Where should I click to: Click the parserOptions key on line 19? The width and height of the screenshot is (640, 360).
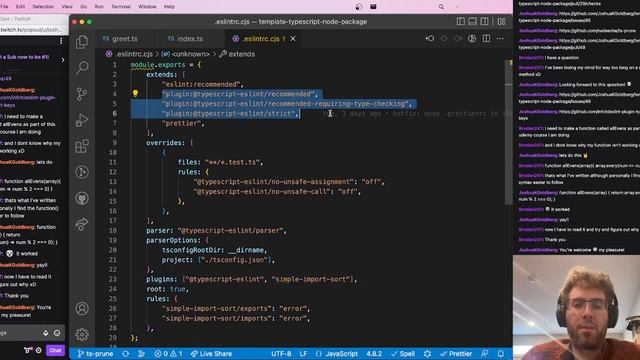point(173,240)
